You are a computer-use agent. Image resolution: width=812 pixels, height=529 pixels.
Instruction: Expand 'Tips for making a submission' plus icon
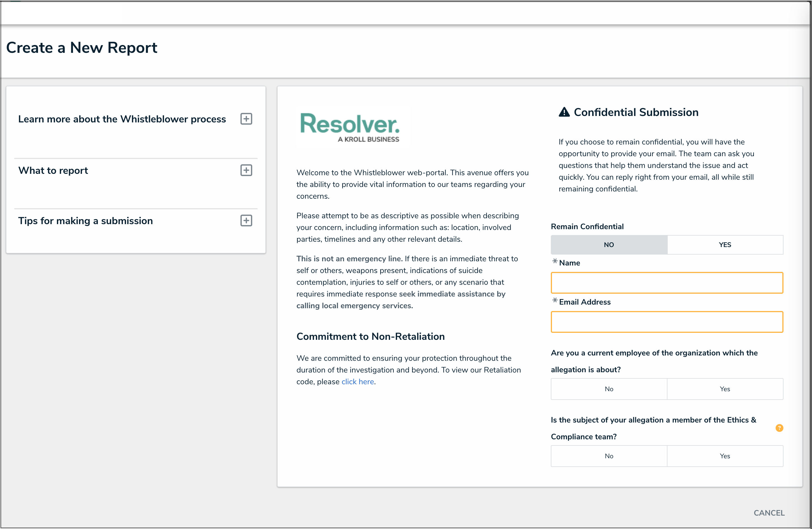pyautogui.click(x=246, y=221)
